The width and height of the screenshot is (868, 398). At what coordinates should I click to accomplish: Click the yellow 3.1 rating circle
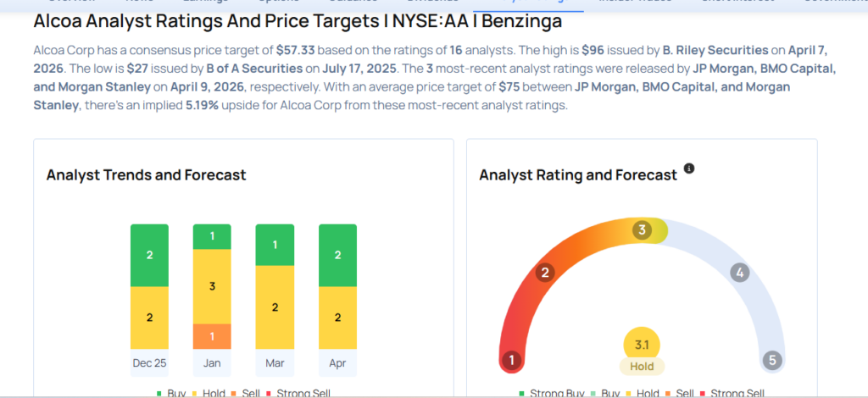click(642, 345)
